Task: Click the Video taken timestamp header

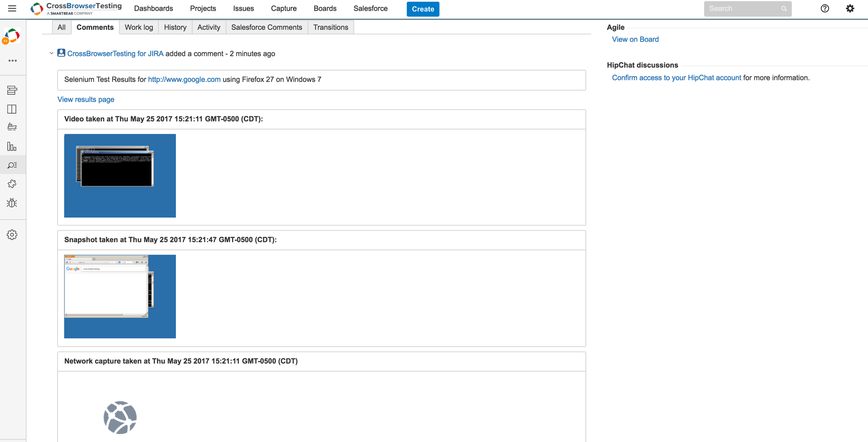Action: [x=164, y=119]
